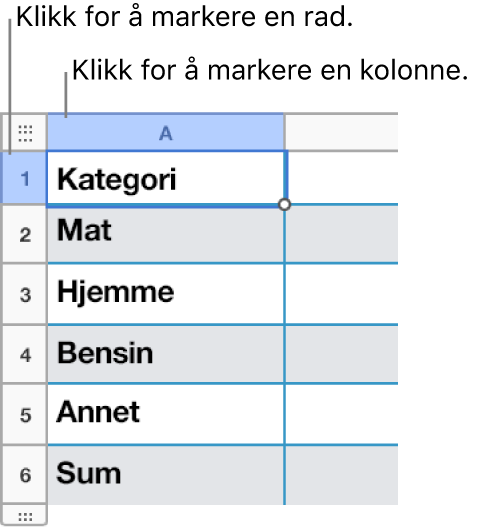Click the Mat cell
This screenshot has height=529, width=478.
(166, 234)
